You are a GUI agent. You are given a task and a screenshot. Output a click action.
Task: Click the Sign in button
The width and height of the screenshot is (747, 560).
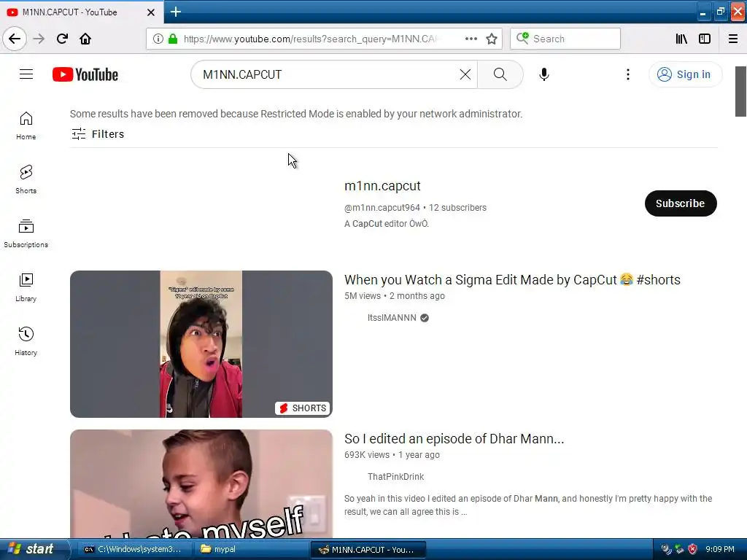(685, 74)
